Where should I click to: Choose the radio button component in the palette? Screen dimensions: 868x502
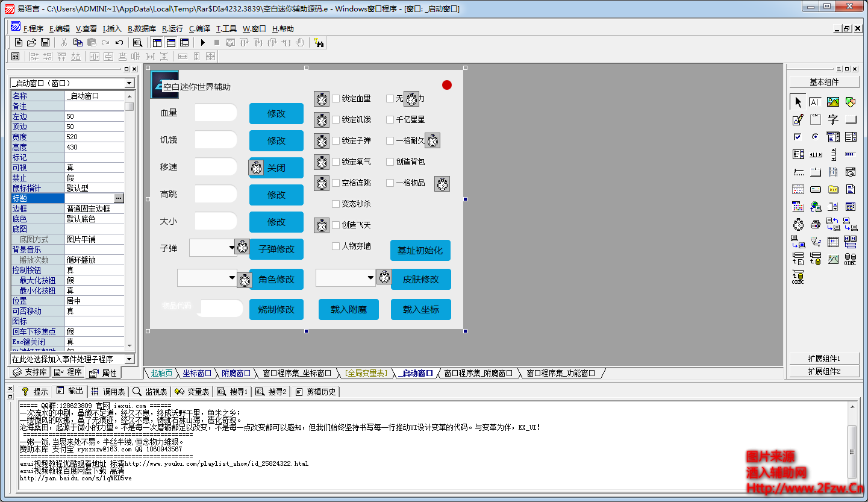[816, 137]
